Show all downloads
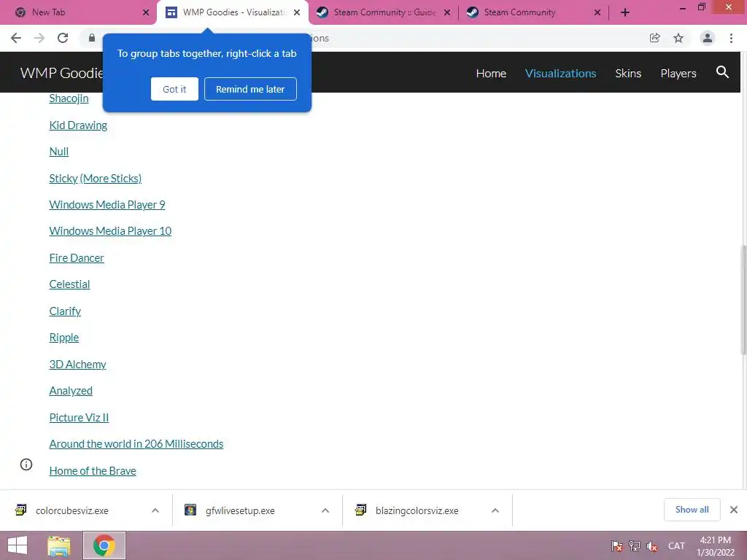 (x=692, y=510)
